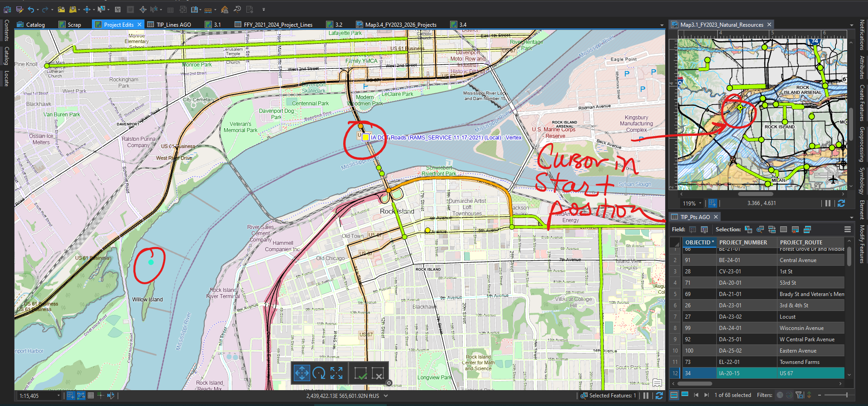Viewport: 868px width, 406px height.
Task: Toggle snapping button in map status bar
Action: (x=71, y=396)
